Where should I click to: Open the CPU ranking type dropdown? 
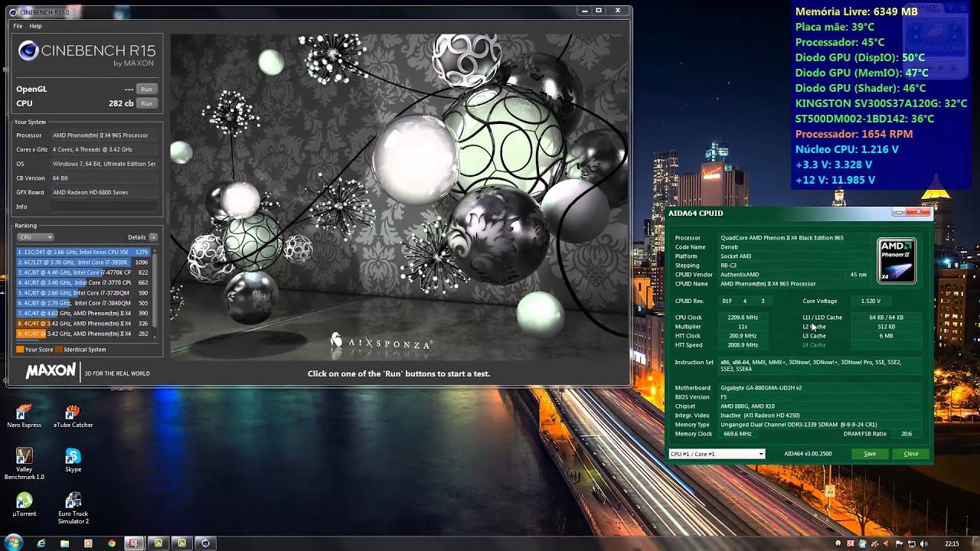[x=35, y=237]
